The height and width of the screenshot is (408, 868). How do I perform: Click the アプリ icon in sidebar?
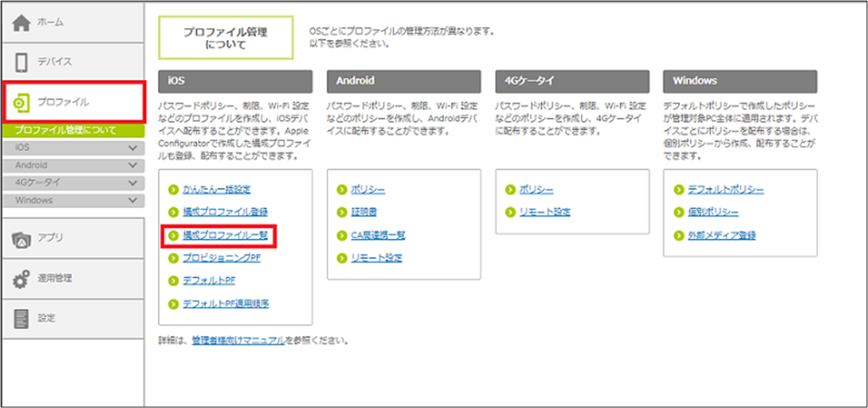[x=22, y=238]
